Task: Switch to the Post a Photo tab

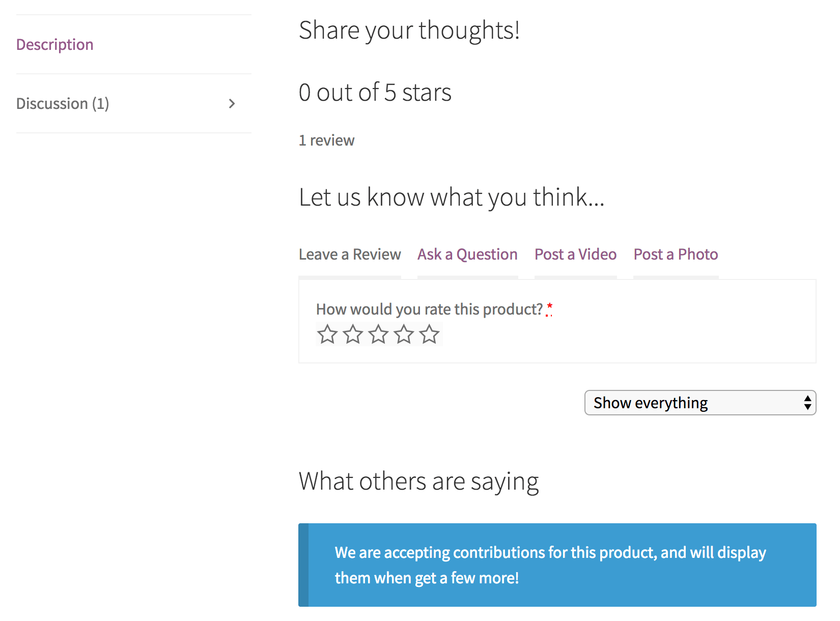Action: pos(676,254)
